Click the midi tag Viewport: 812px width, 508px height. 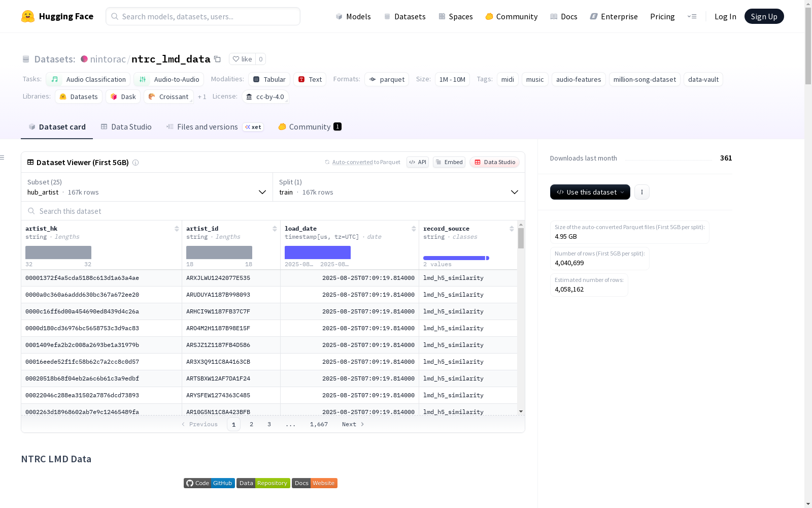tap(507, 79)
